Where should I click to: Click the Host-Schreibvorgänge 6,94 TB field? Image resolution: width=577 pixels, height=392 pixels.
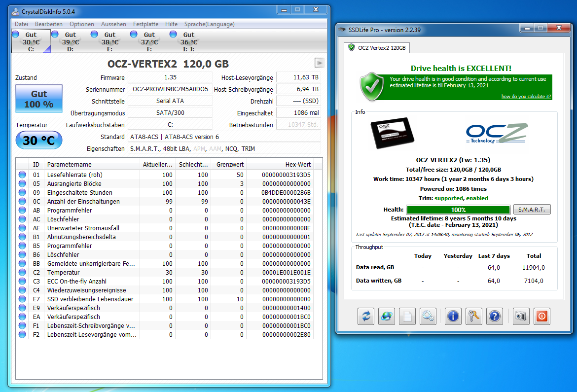(x=298, y=89)
